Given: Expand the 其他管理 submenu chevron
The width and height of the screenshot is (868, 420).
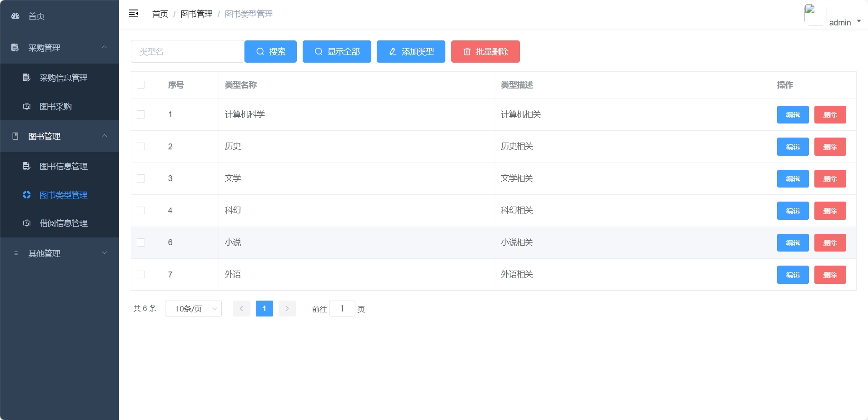Looking at the screenshot, I should pyautogui.click(x=105, y=253).
